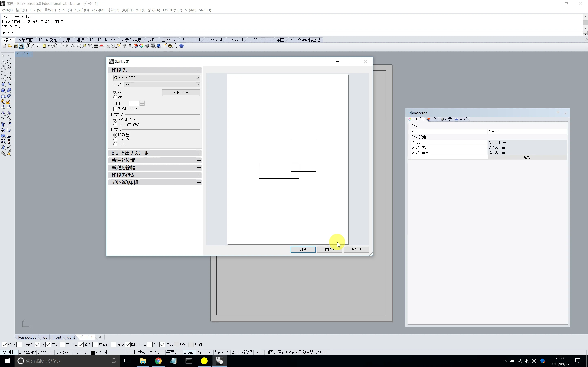Open the Adobe PDF printer dropdown
588x367 pixels.
point(198,78)
